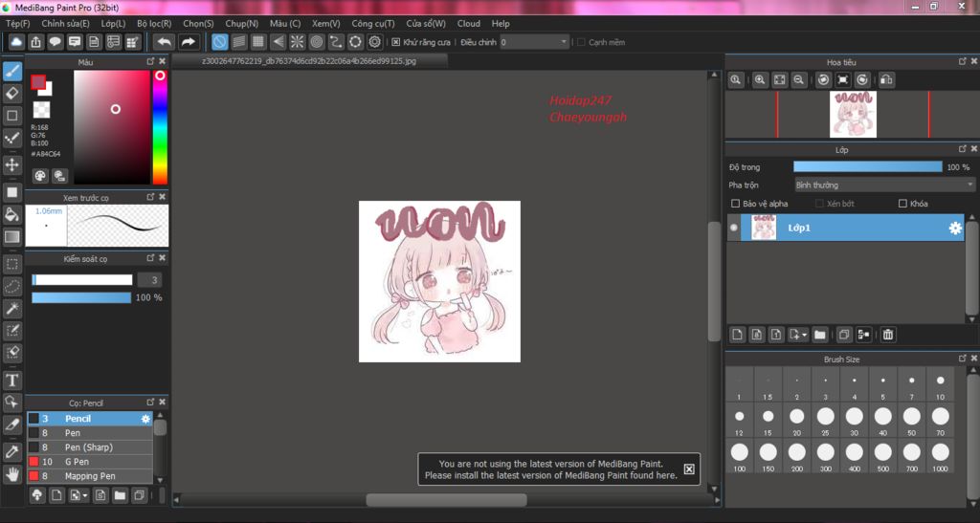
Task: Click the Undo arrow in toolbar
Action: pyautogui.click(x=164, y=42)
